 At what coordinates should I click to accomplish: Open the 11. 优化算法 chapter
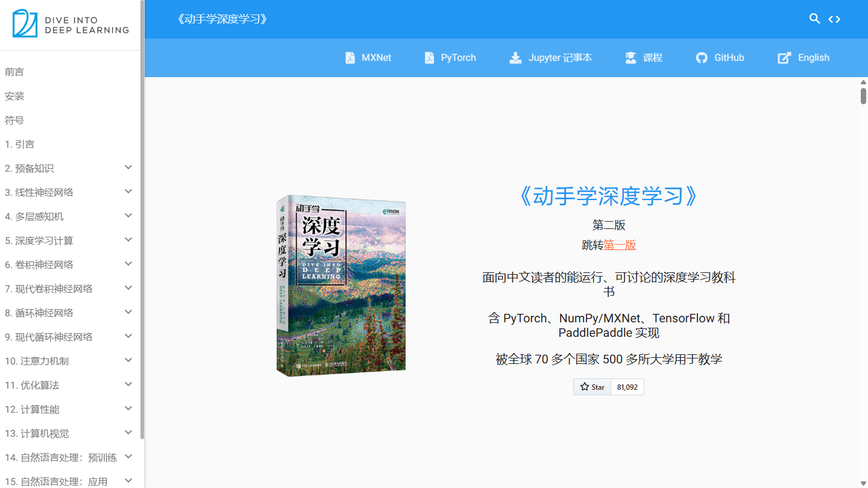pos(32,386)
